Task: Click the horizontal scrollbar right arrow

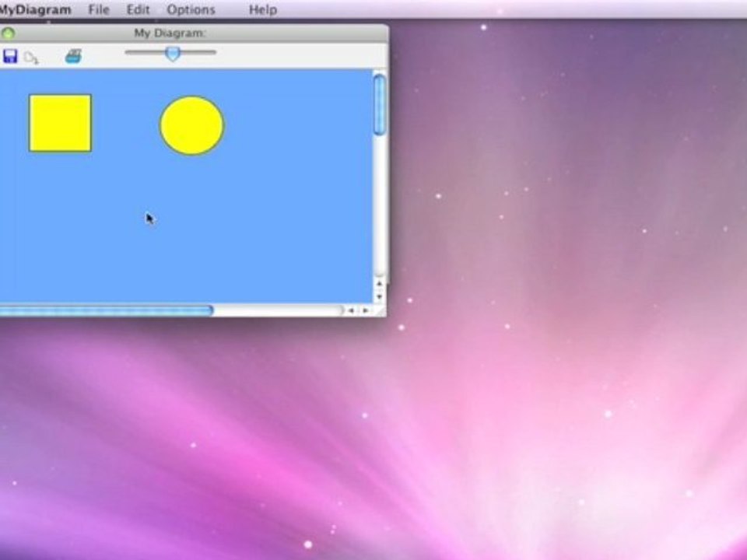Action: [366, 310]
